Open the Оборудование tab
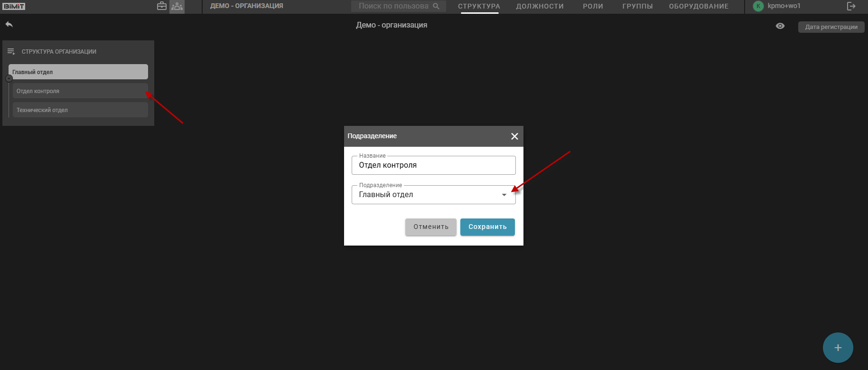Viewport: 868px width, 370px height. point(698,6)
